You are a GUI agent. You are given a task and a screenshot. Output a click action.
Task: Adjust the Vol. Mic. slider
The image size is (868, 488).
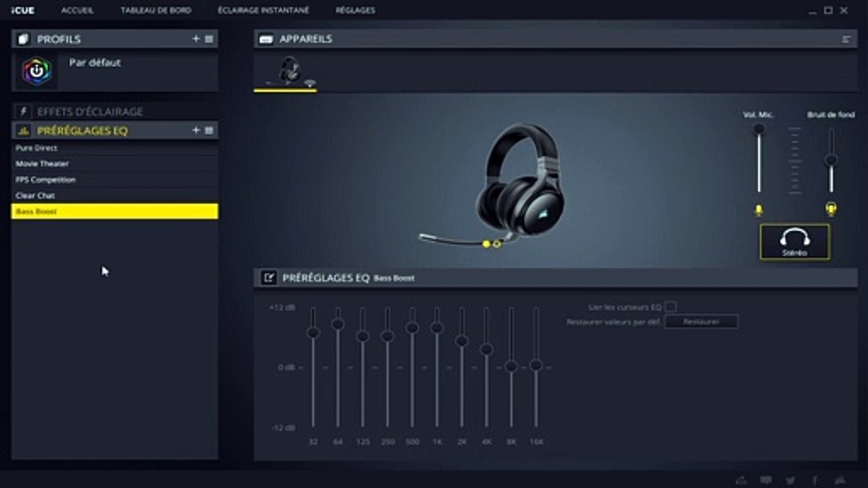tap(759, 129)
